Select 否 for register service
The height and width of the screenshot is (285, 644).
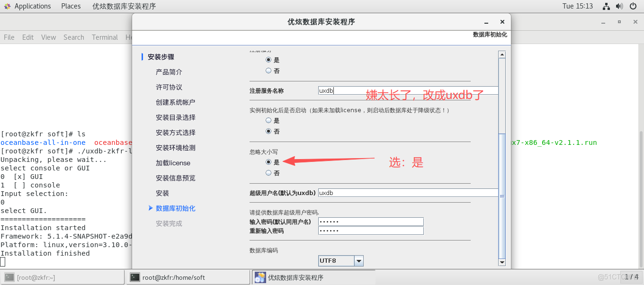click(x=268, y=71)
